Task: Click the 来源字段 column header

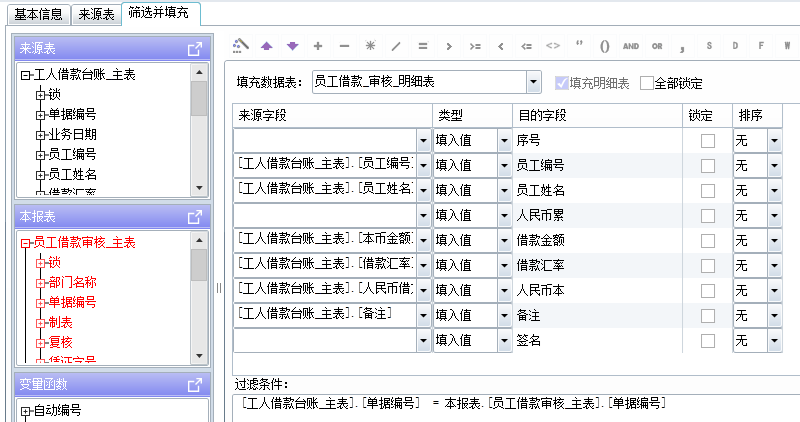Action: (x=332, y=115)
